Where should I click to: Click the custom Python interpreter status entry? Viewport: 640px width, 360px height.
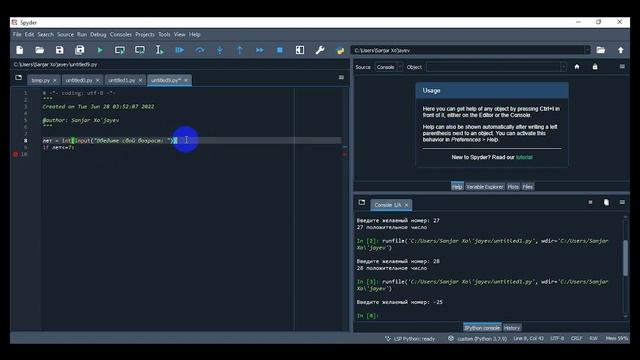pyautogui.click(x=478, y=339)
